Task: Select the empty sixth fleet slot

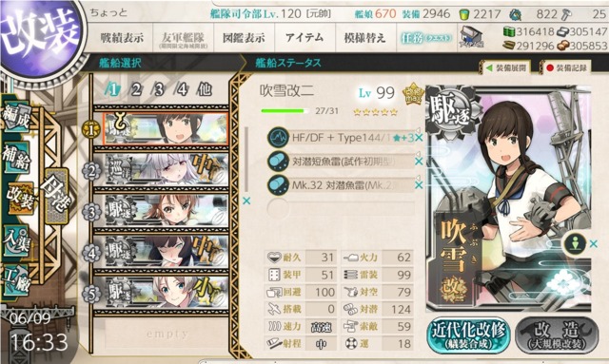Action: pyautogui.click(x=167, y=334)
